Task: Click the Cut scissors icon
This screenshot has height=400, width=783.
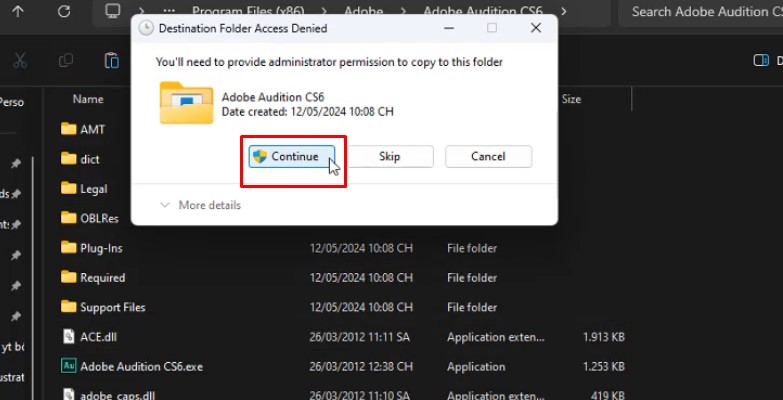Action: pyautogui.click(x=19, y=60)
